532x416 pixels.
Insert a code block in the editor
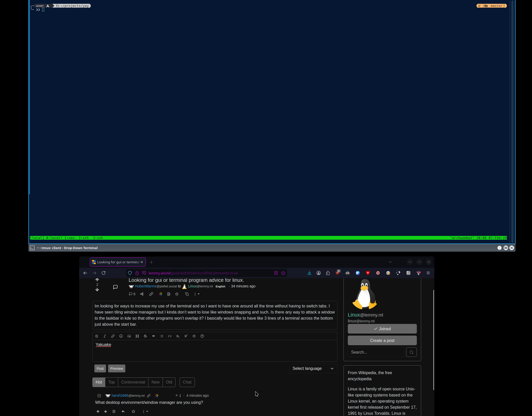[170, 336]
